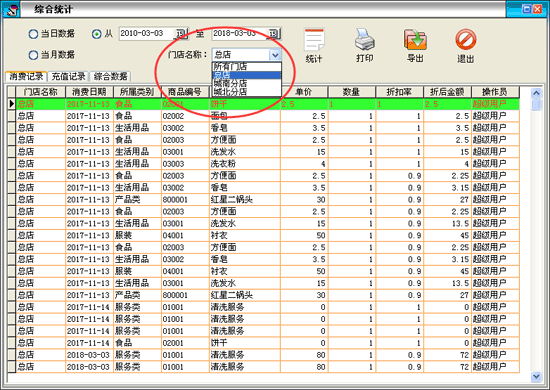Click the 门店名称 combo box text field
This screenshot has height=390, width=550.
pyautogui.click(x=241, y=55)
